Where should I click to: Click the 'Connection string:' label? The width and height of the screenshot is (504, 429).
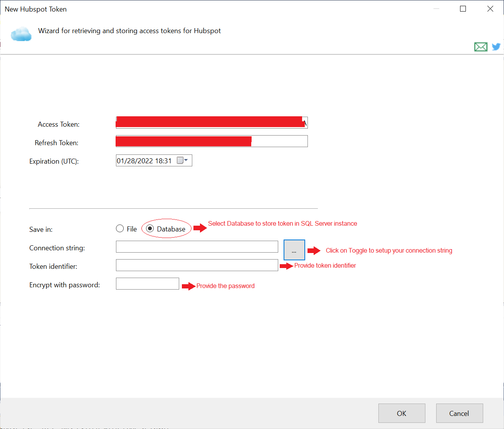tap(57, 248)
